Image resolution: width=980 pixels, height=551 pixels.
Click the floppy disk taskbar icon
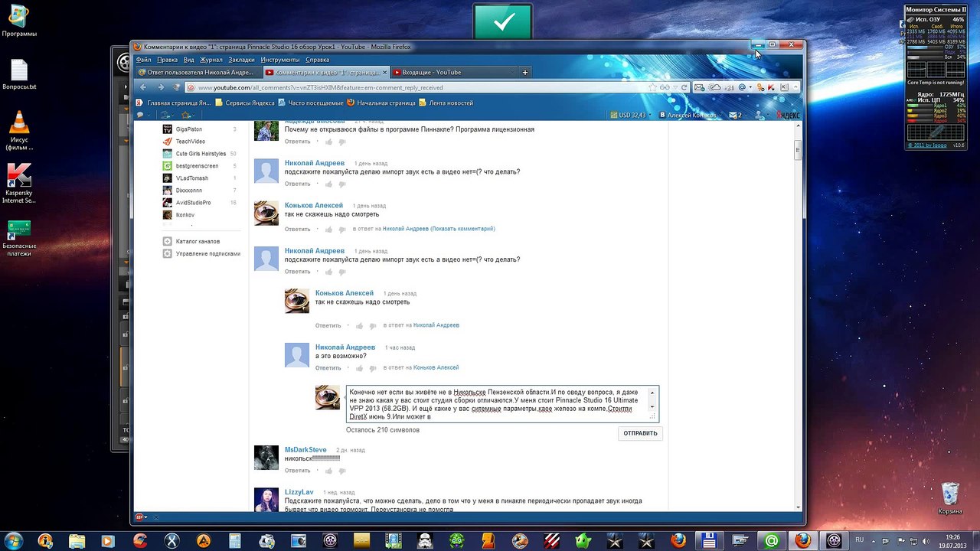pyautogui.click(x=708, y=540)
